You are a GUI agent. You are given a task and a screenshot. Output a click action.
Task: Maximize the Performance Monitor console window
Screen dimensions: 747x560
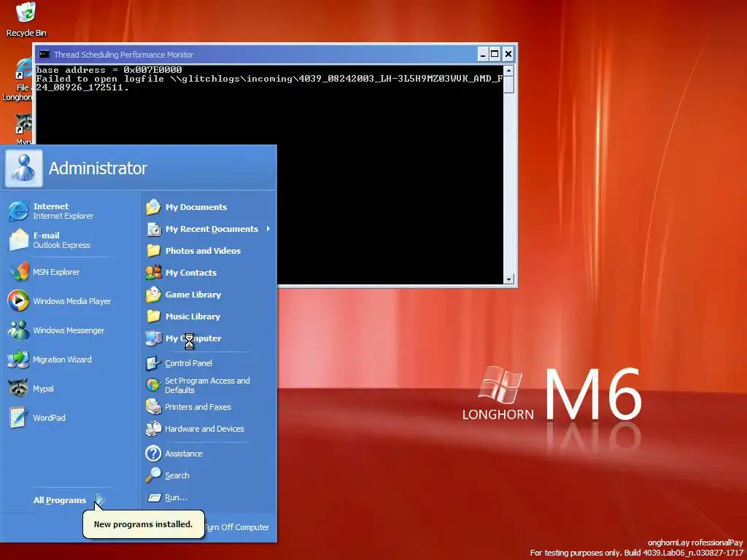(x=495, y=54)
